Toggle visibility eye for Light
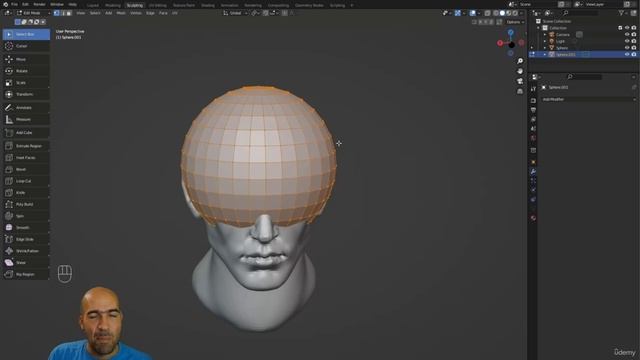This screenshot has width=640, height=360. pyautogui.click(x=627, y=41)
